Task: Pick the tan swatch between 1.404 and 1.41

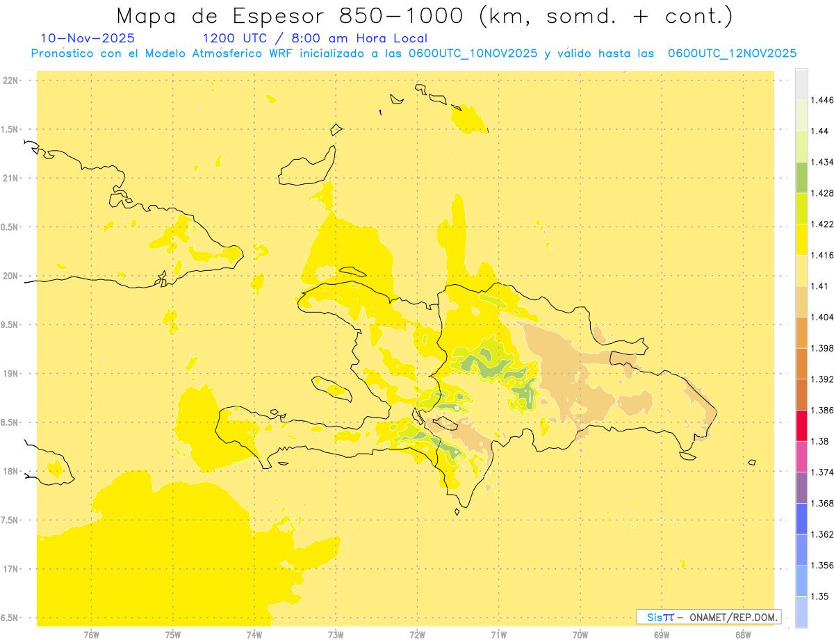Action: click(801, 302)
